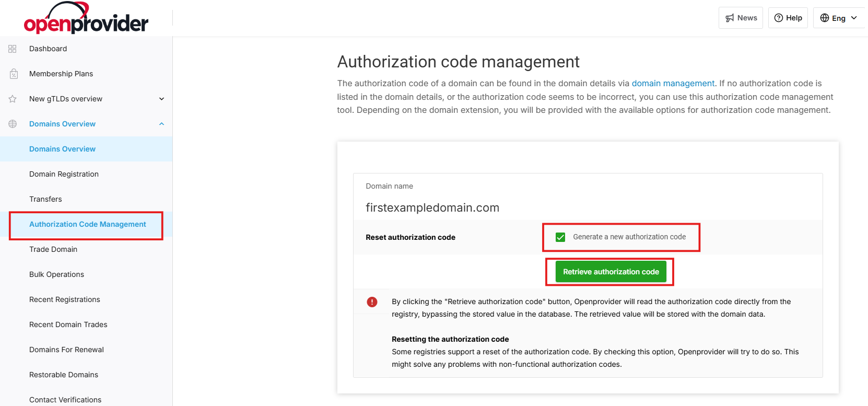This screenshot has width=868, height=406.
Task: Click the megaphone News icon
Action: (730, 18)
